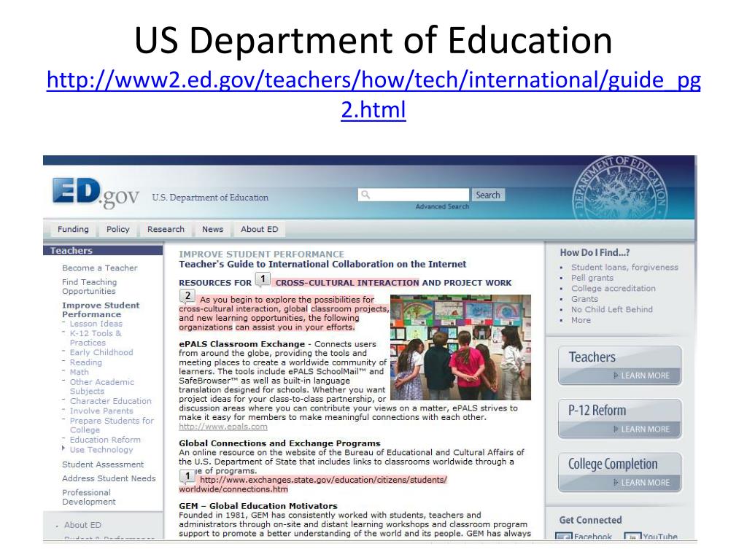
Task: Click the classroom children photo
Action: 461,347
